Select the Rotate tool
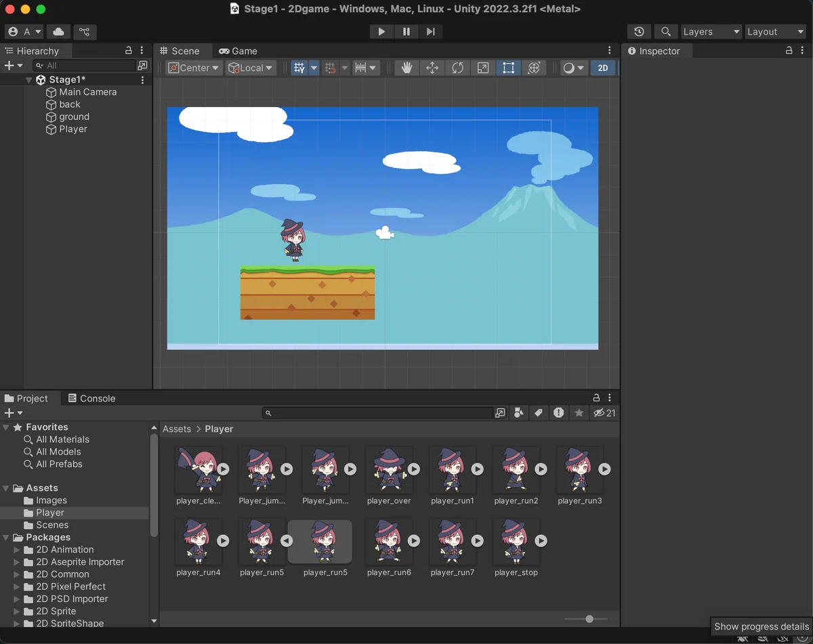The width and height of the screenshot is (813, 644). [x=457, y=68]
